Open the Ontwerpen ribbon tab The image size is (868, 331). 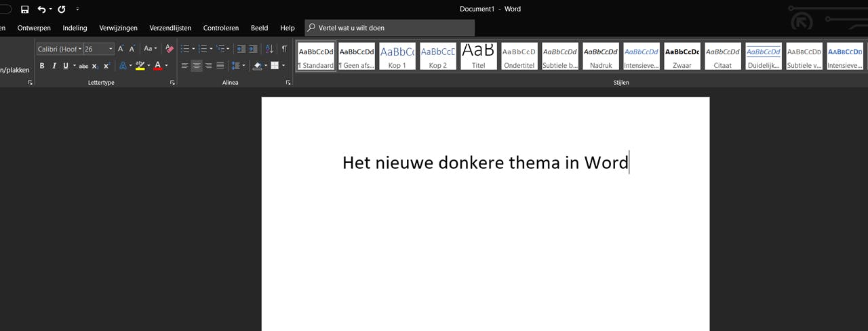pyautogui.click(x=34, y=28)
